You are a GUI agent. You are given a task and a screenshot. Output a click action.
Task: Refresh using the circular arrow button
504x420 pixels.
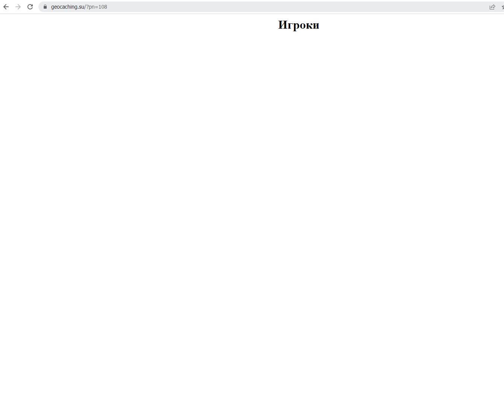[30, 7]
